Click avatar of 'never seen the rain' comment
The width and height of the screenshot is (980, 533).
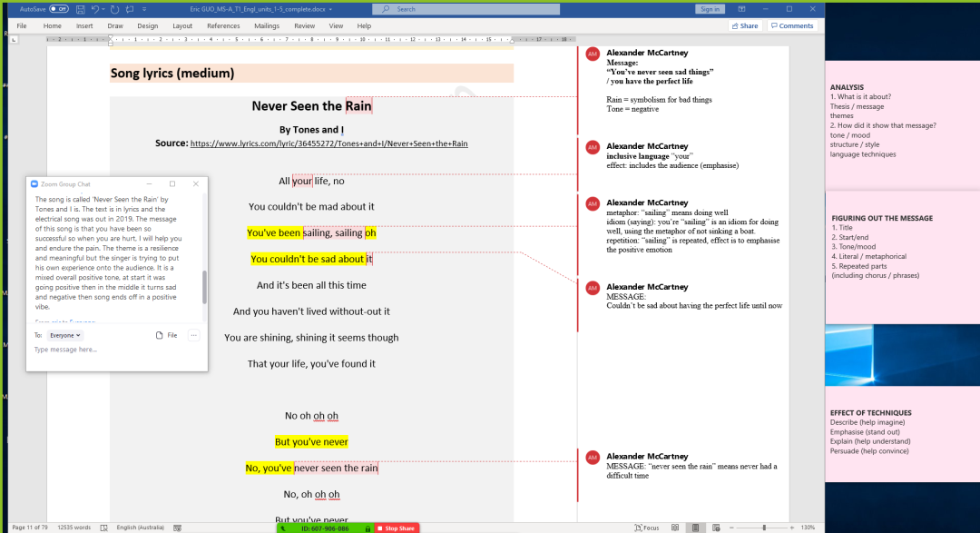click(593, 458)
